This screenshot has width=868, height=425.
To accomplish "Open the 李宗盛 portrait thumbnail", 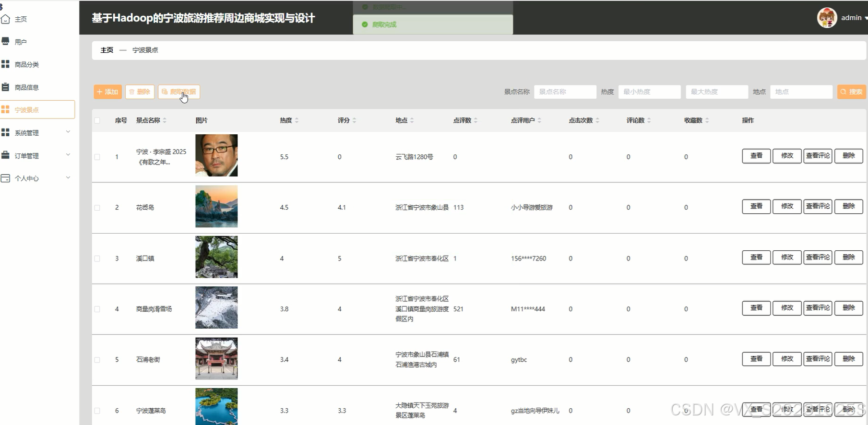I will coord(216,155).
